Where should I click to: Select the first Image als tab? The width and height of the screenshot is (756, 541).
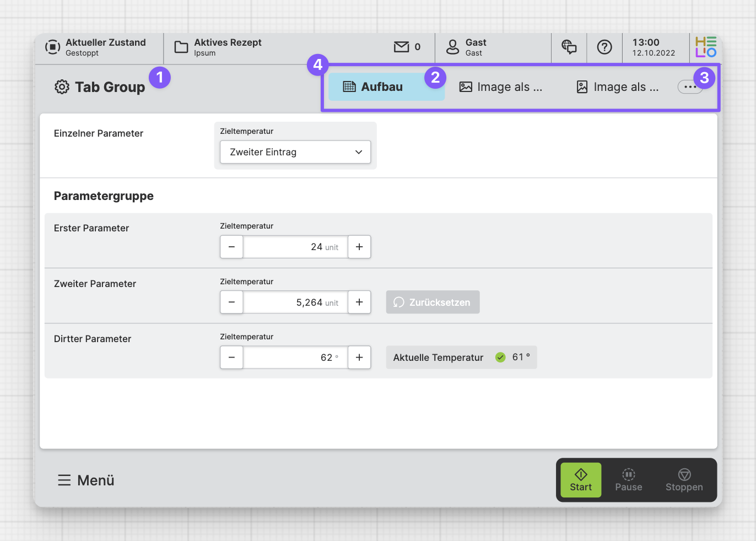[501, 87]
